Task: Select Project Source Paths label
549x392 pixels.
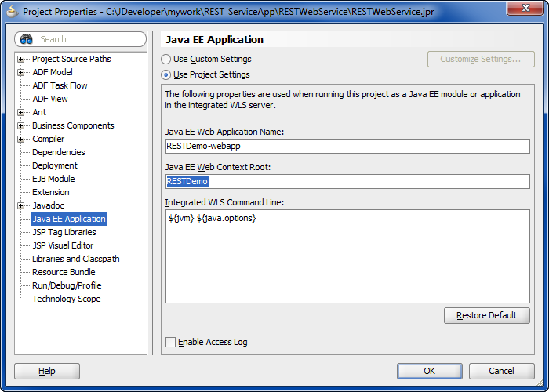Action: point(71,59)
